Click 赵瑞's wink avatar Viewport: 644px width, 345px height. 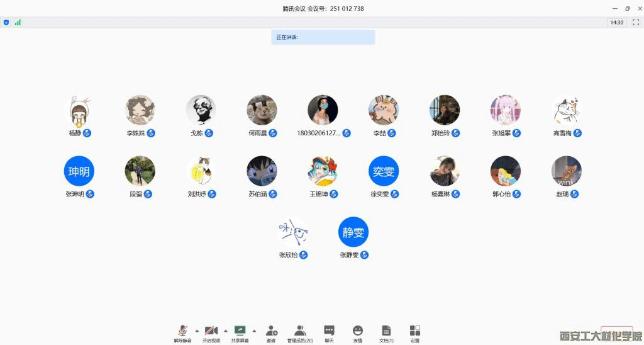pyautogui.click(x=566, y=171)
